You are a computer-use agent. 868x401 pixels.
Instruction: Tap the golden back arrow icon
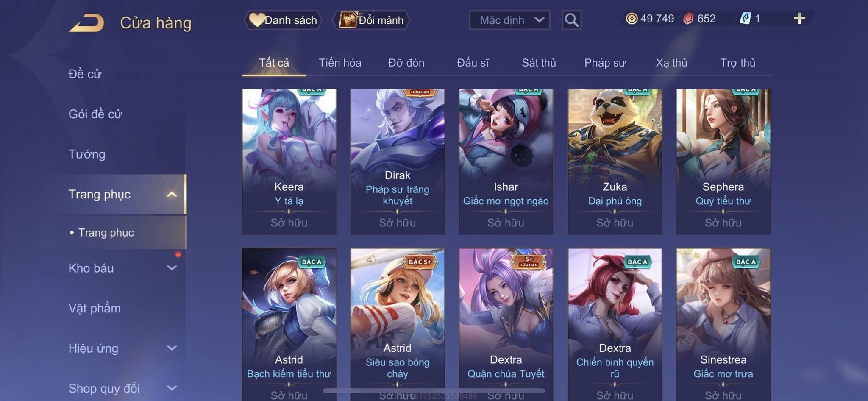point(87,22)
